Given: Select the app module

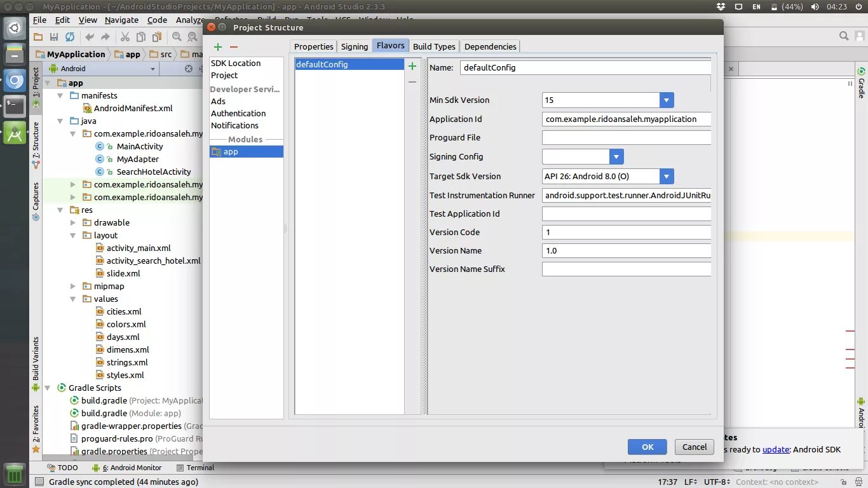Looking at the screenshot, I should coord(247,152).
